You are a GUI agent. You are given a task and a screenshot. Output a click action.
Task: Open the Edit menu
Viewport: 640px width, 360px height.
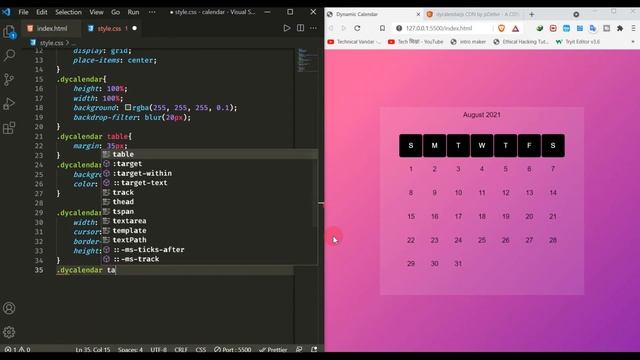pos(42,12)
